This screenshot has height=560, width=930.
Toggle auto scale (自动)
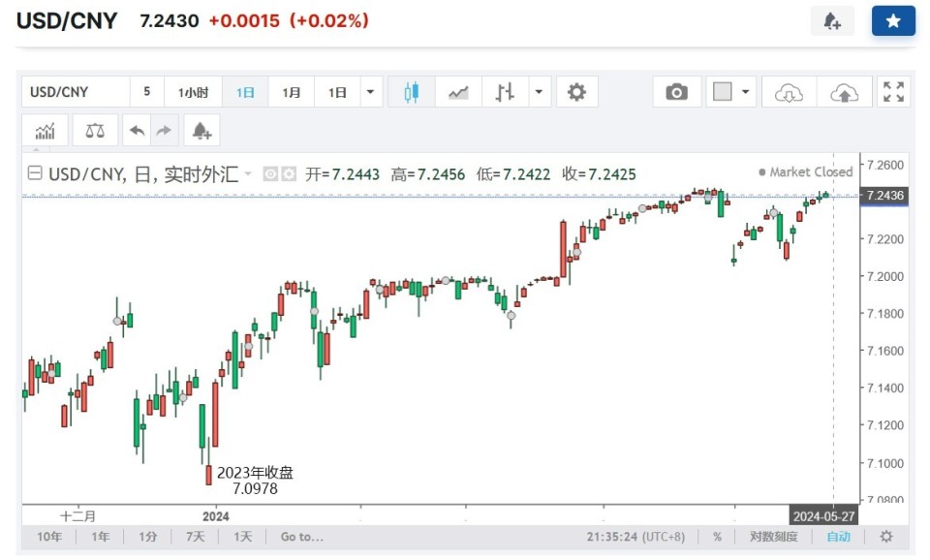click(839, 537)
